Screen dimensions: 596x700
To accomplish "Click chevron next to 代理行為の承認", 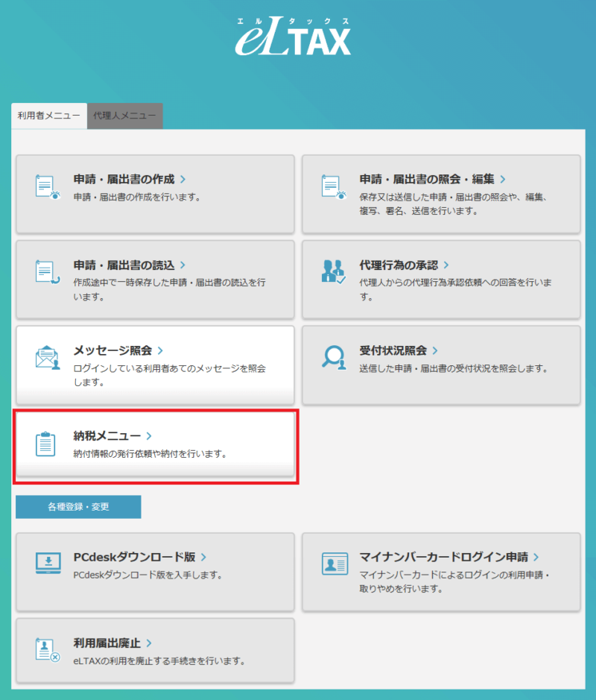I will (x=446, y=265).
